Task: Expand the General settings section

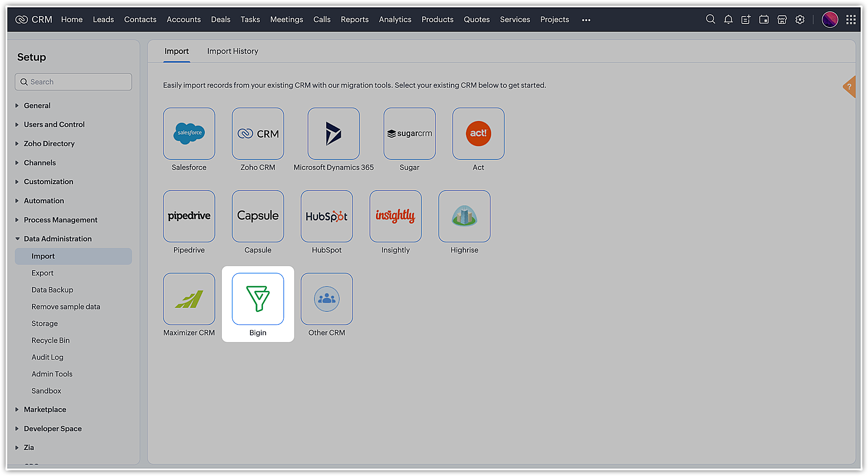Action: (37, 106)
